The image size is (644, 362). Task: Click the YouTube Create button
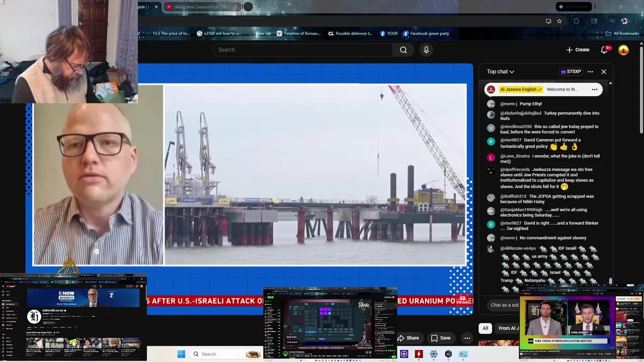pyautogui.click(x=578, y=50)
